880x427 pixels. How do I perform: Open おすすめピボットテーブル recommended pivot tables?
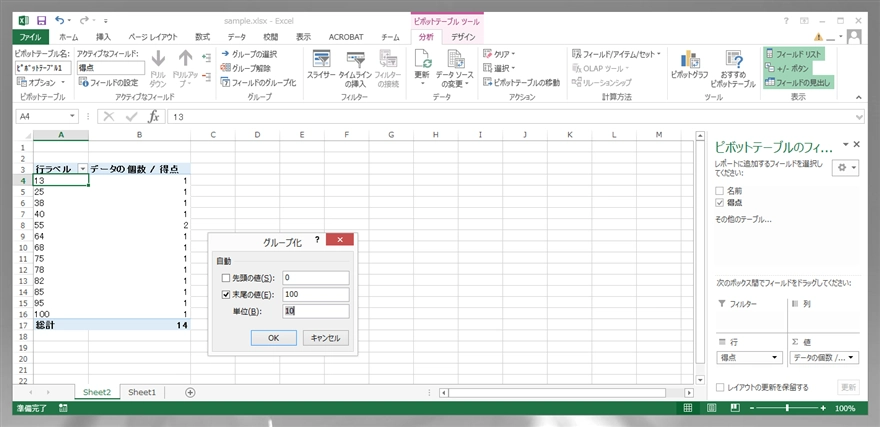[733, 68]
